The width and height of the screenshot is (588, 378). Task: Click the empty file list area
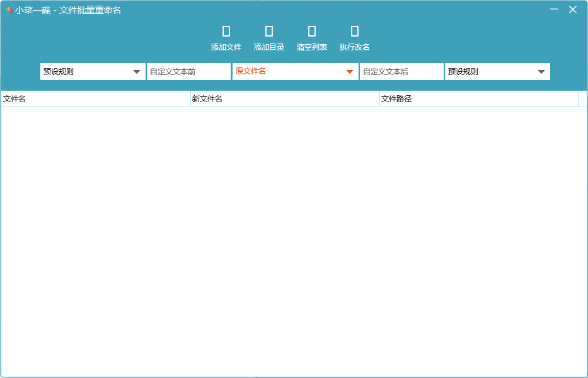click(294, 239)
